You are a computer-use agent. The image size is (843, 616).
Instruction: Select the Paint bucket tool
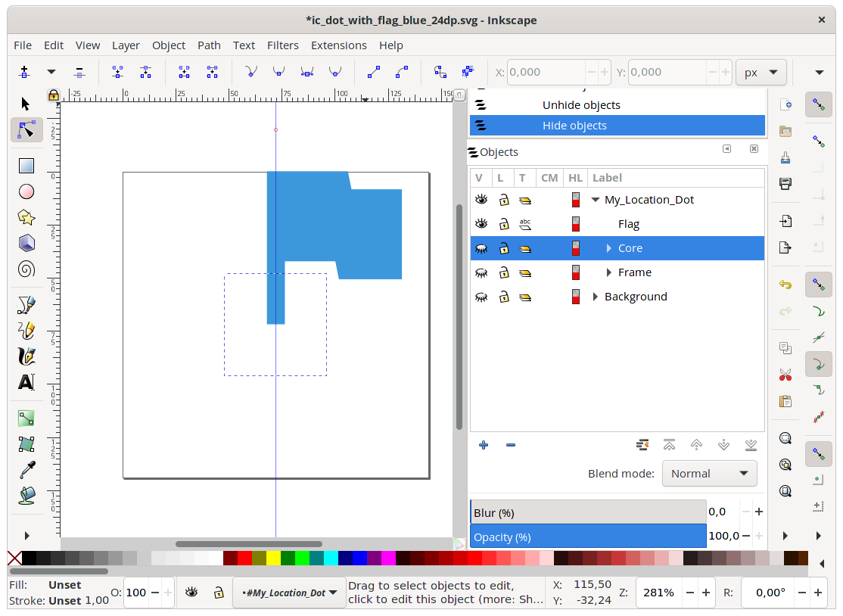[x=26, y=496]
